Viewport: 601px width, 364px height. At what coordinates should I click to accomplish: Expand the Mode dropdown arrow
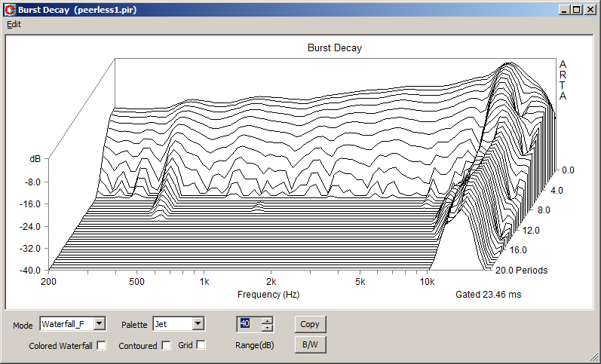pos(100,324)
